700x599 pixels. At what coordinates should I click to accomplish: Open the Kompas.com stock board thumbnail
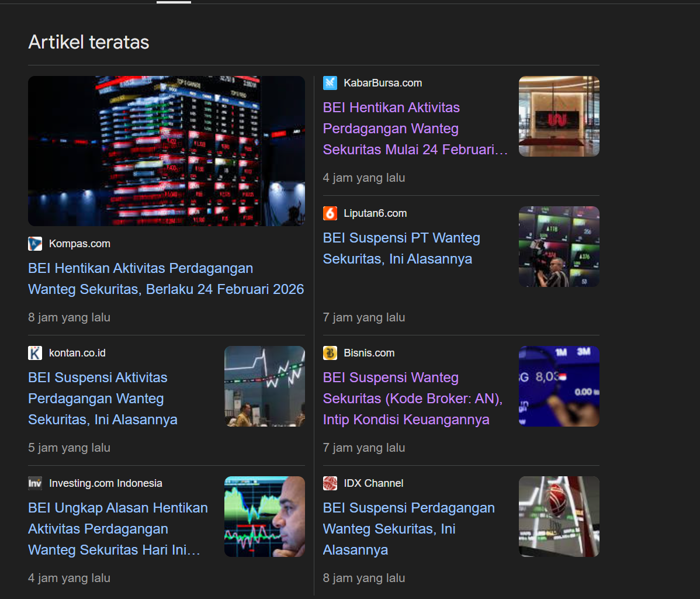[167, 151]
